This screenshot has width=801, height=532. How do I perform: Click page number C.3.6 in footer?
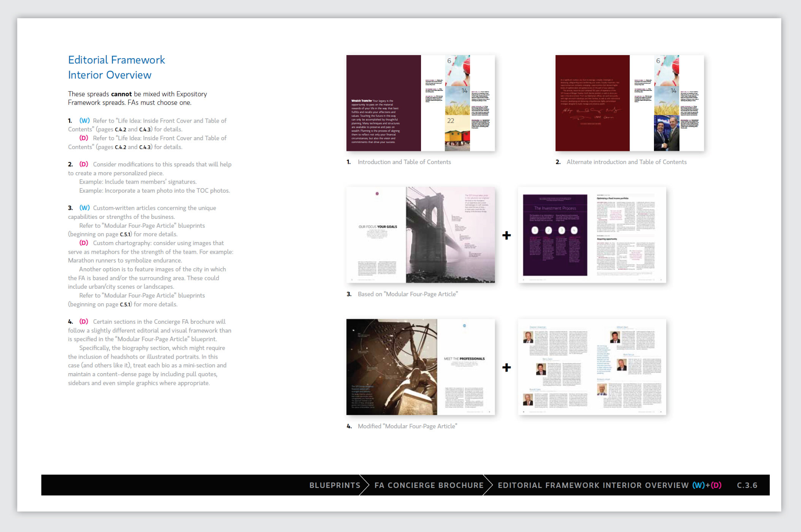[x=747, y=485]
